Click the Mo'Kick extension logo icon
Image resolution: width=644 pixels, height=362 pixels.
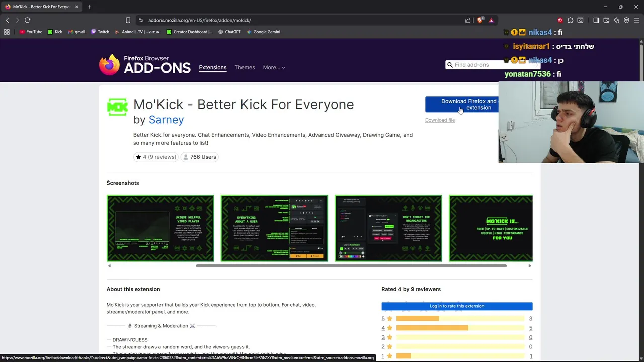click(x=117, y=107)
